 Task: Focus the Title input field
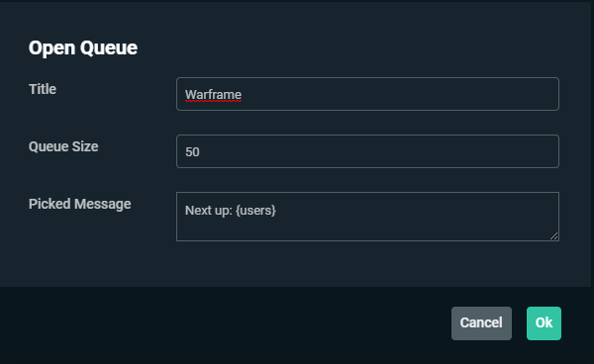coord(367,94)
